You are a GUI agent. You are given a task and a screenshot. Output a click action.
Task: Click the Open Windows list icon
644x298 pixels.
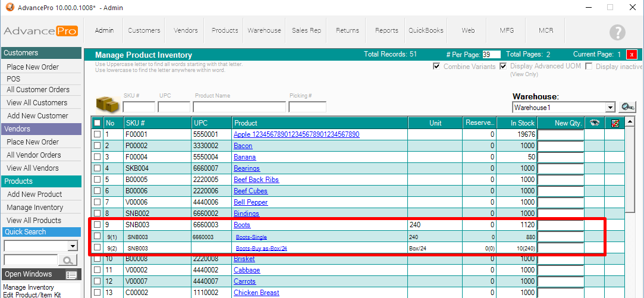pyautogui.click(x=72, y=275)
